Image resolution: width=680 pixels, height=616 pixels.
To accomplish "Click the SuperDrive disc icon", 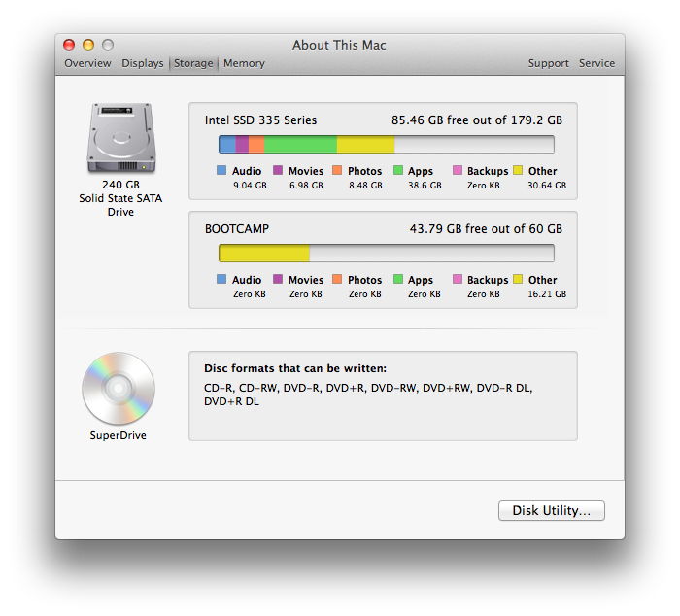I will tap(118, 389).
